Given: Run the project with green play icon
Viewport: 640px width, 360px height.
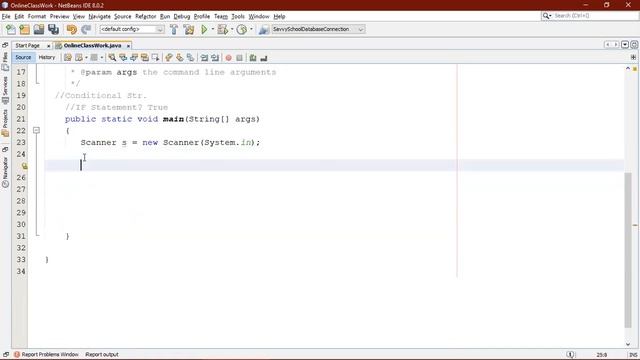Looking at the screenshot, I should pos(204,29).
